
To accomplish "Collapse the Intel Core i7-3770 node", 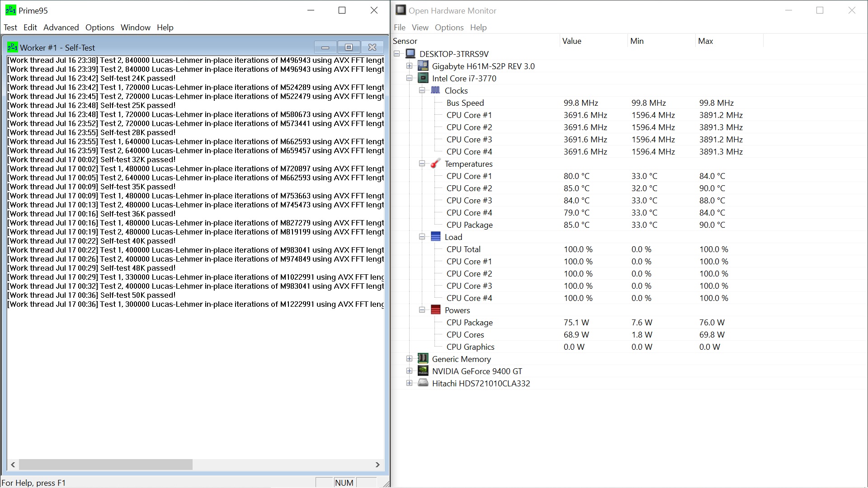I will 409,78.
